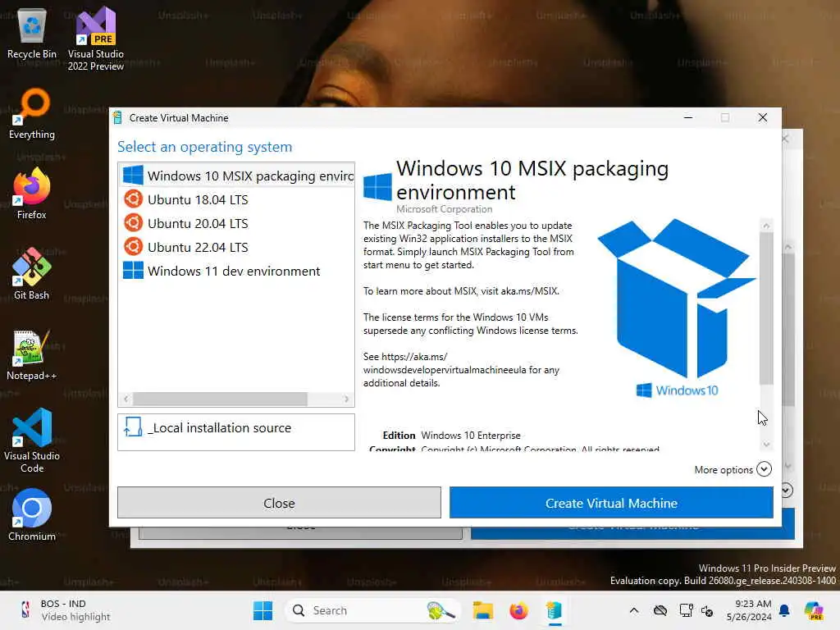
Task: Click the MSIX box Windows 10 image
Action: click(x=677, y=308)
